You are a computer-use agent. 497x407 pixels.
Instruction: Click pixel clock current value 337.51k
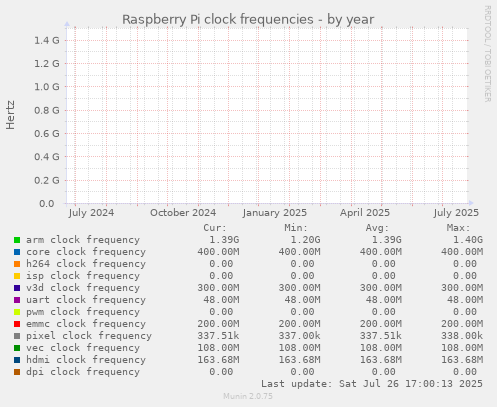pyautogui.click(x=218, y=336)
